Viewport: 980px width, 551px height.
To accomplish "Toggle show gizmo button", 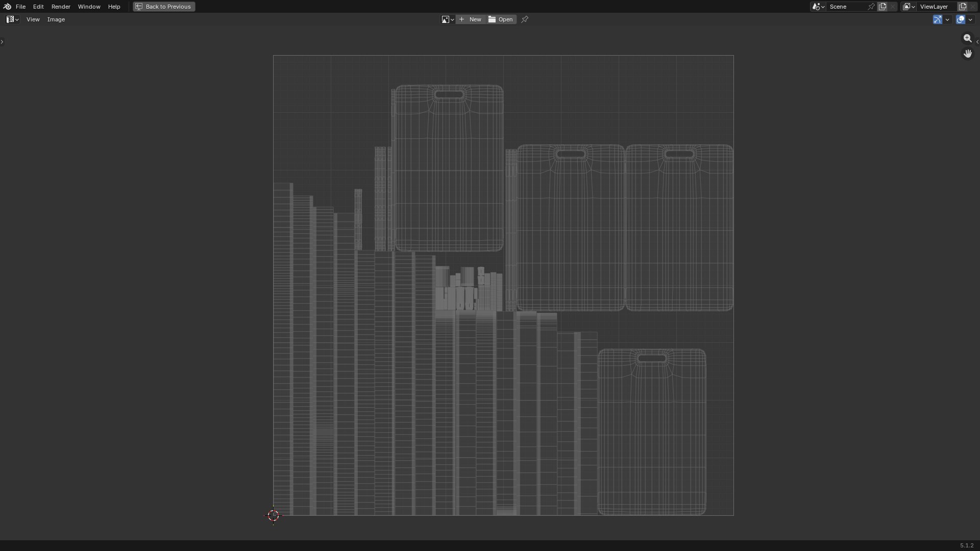I will [938, 19].
